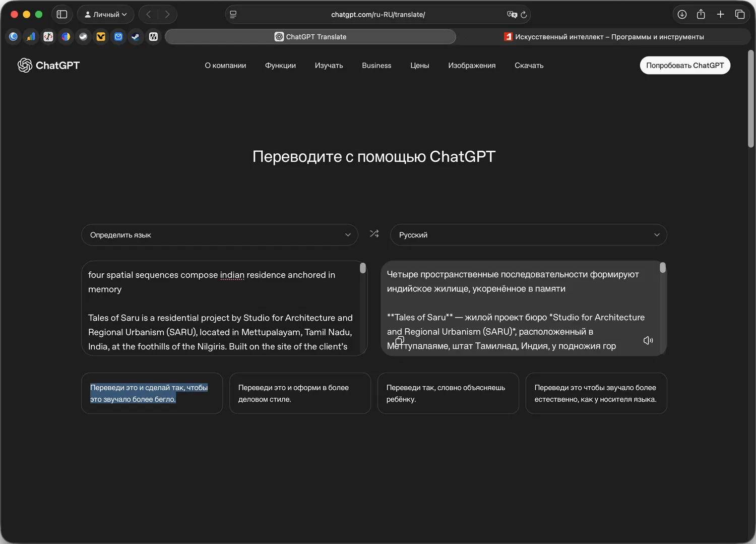Open the blue-yellow chart pinned tab
Screen dimensions: 756x544
click(66, 37)
